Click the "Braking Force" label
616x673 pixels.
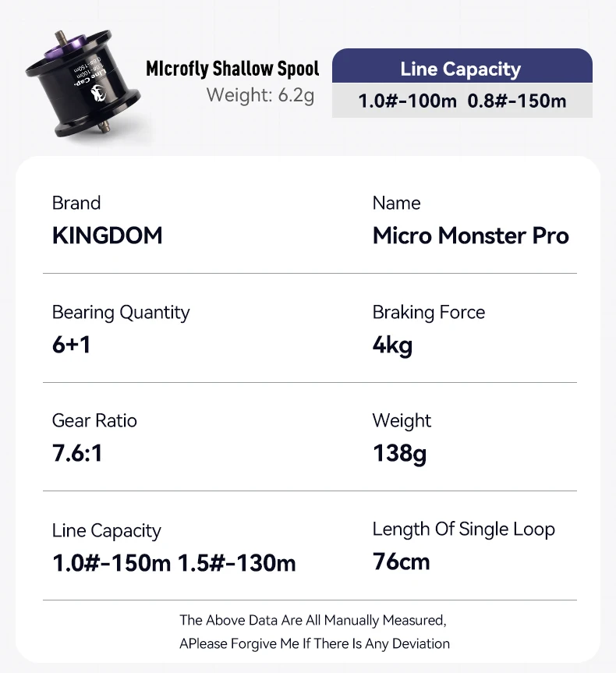[428, 313]
